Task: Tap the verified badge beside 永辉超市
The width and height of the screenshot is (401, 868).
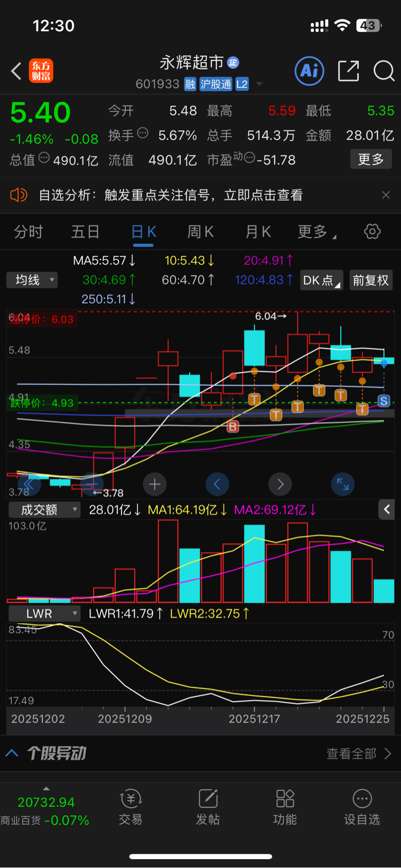Action: click(233, 63)
